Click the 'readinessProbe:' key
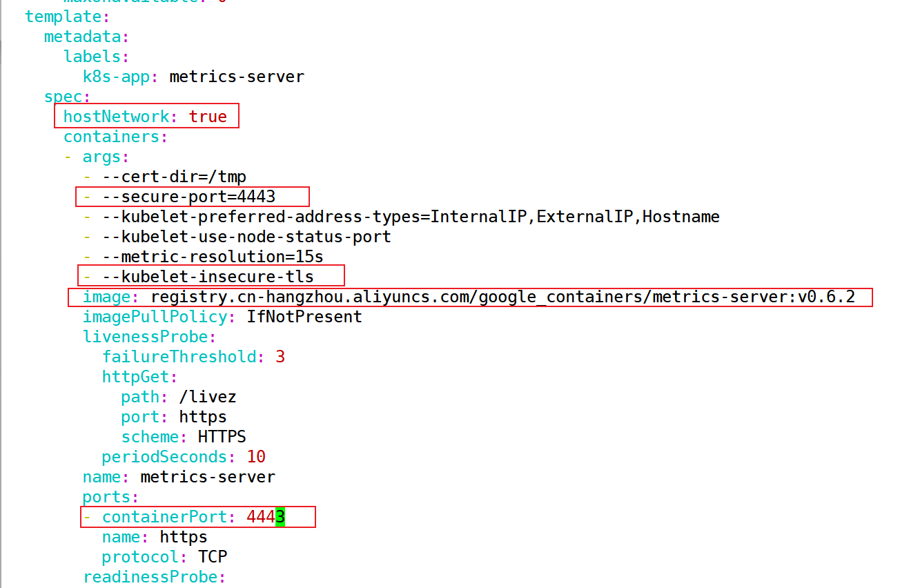Image resolution: width=909 pixels, height=588 pixels. click(x=155, y=577)
